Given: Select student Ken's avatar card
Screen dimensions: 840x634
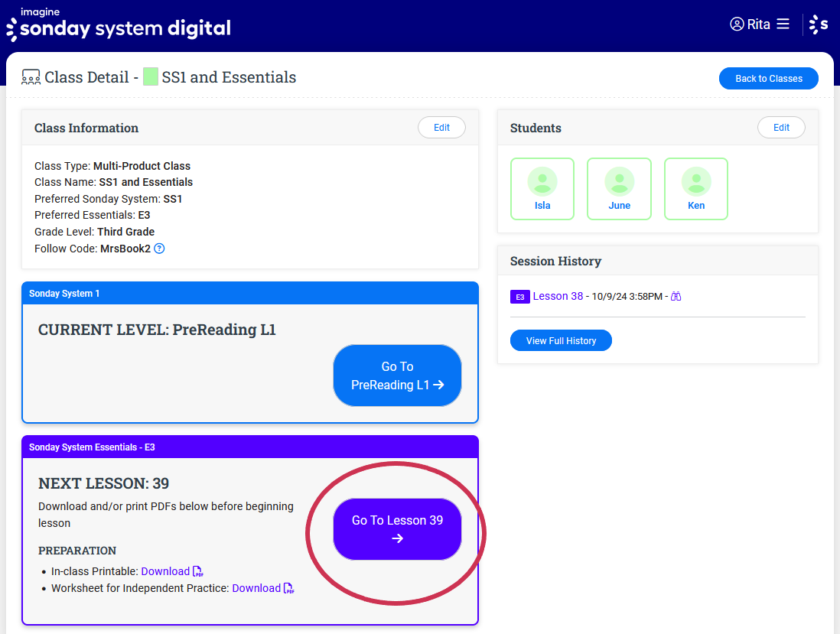Looking at the screenshot, I should pyautogui.click(x=695, y=189).
